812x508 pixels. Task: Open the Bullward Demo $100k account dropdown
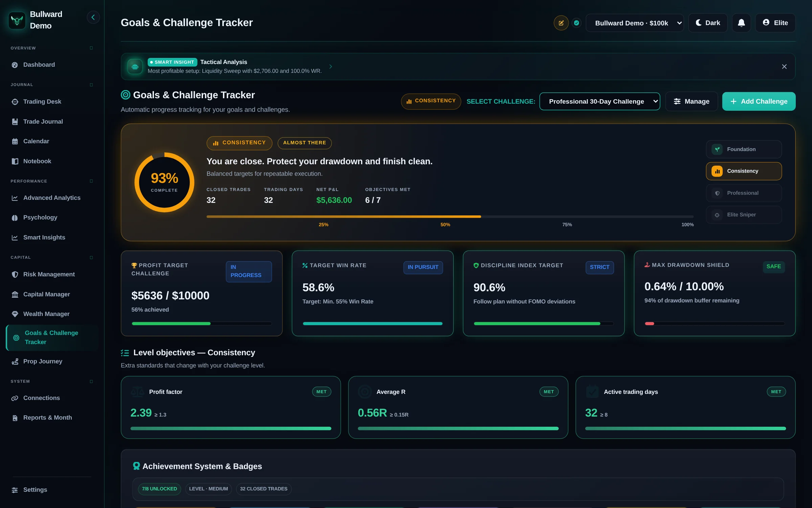click(x=635, y=23)
